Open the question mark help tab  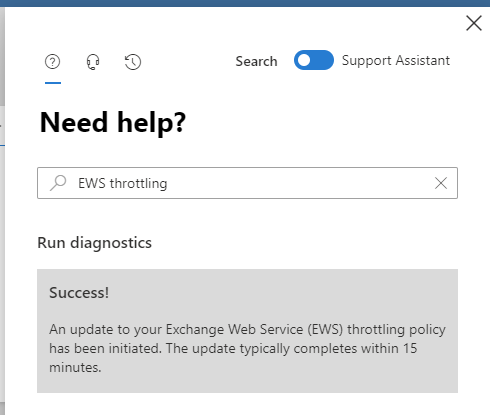point(52,62)
